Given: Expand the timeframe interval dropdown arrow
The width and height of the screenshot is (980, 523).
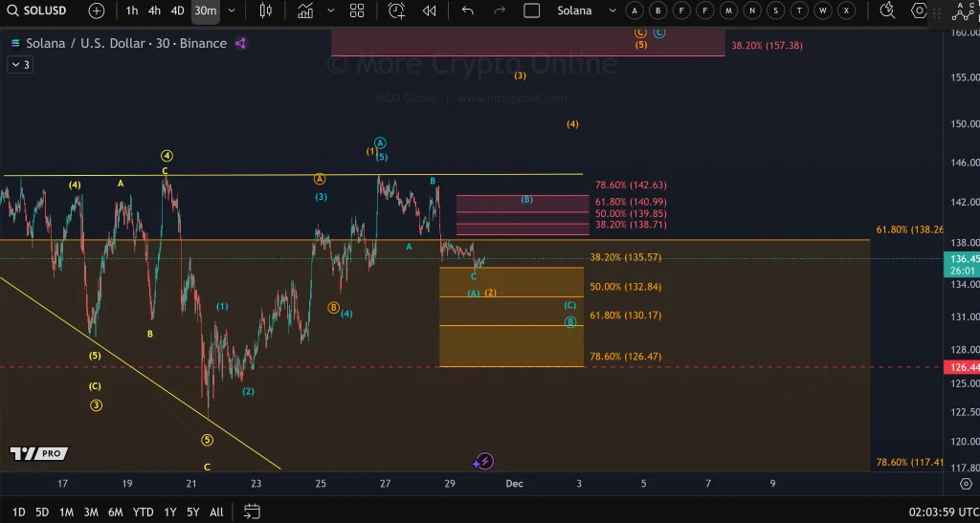Looking at the screenshot, I should (x=232, y=11).
